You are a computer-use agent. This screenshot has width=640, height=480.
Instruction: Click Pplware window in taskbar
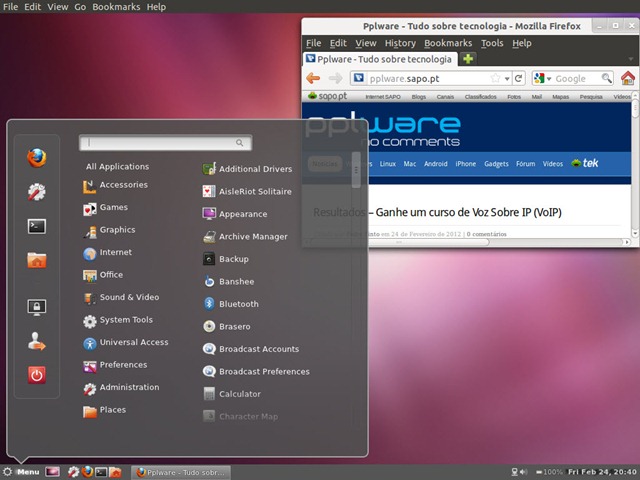coord(181,472)
